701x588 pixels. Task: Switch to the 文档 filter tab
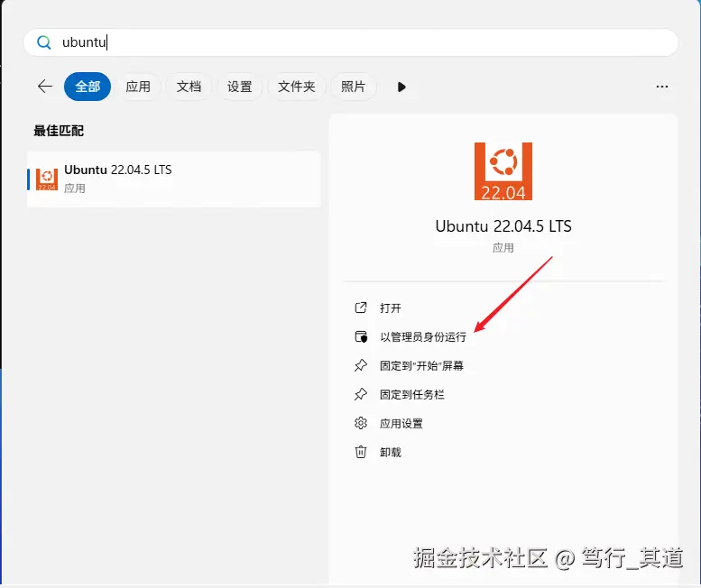pos(189,87)
